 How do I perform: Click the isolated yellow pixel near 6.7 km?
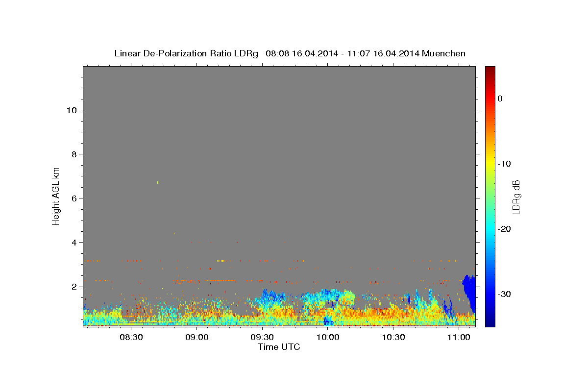[x=158, y=182]
